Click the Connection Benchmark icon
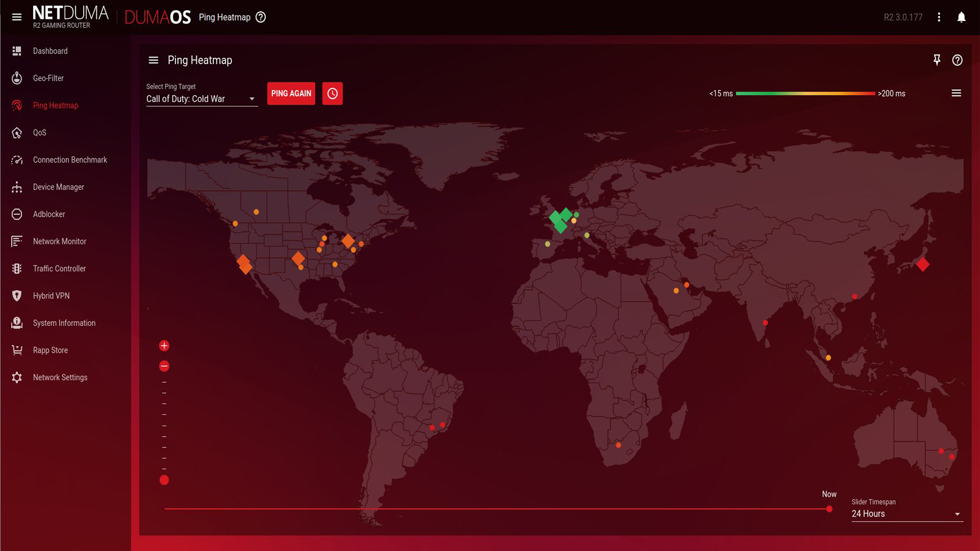Image resolution: width=980 pixels, height=551 pixels. (17, 160)
